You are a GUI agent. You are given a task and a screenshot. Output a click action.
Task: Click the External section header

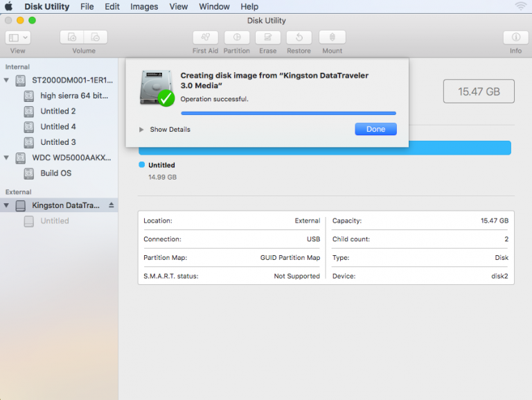pos(18,192)
